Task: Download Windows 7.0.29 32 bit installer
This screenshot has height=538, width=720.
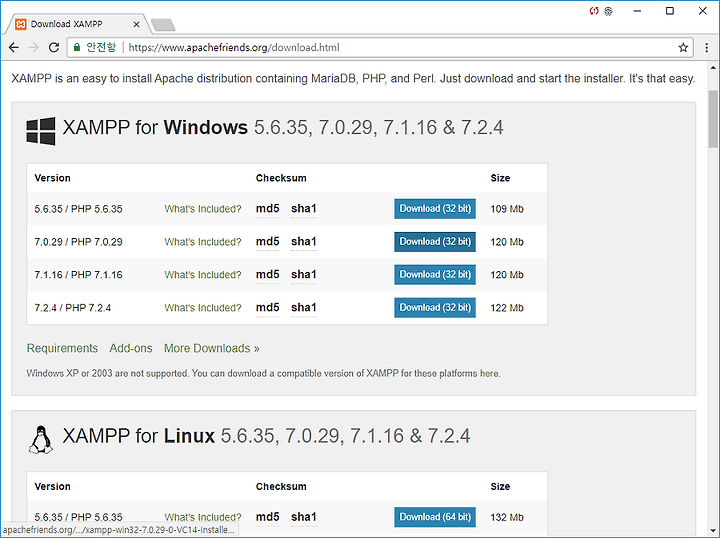Action: pyautogui.click(x=435, y=242)
